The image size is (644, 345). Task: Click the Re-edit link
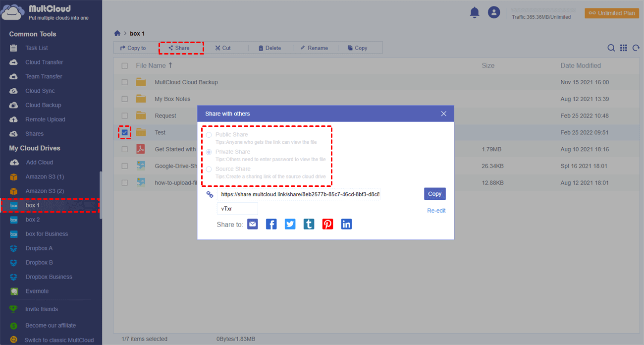pyautogui.click(x=436, y=211)
